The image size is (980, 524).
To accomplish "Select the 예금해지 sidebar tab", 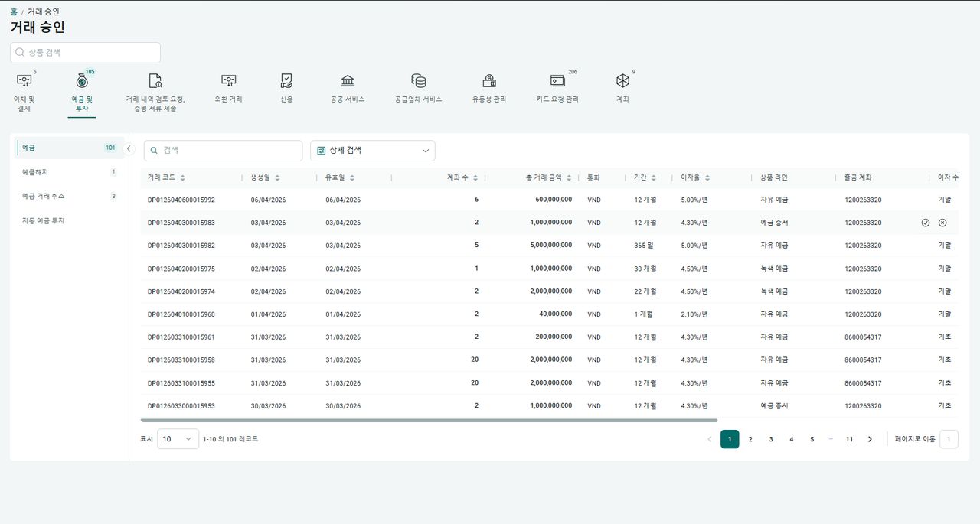I will point(69,172).
